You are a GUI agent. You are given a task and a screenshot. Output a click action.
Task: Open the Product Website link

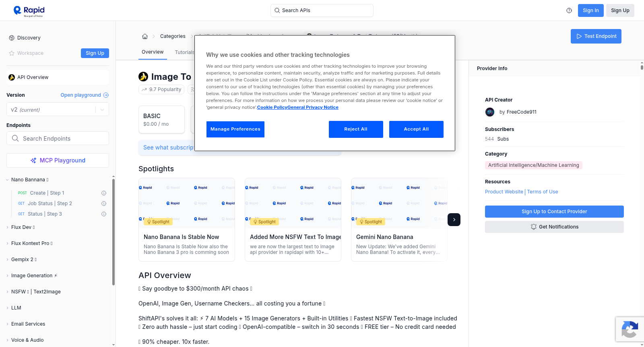(x=504, y=192)
